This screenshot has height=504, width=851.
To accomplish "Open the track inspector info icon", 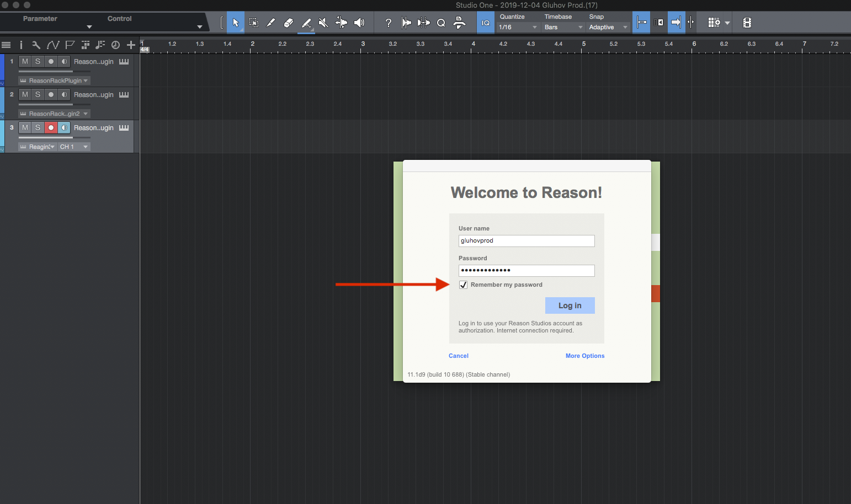I will (x=21, y=45).
